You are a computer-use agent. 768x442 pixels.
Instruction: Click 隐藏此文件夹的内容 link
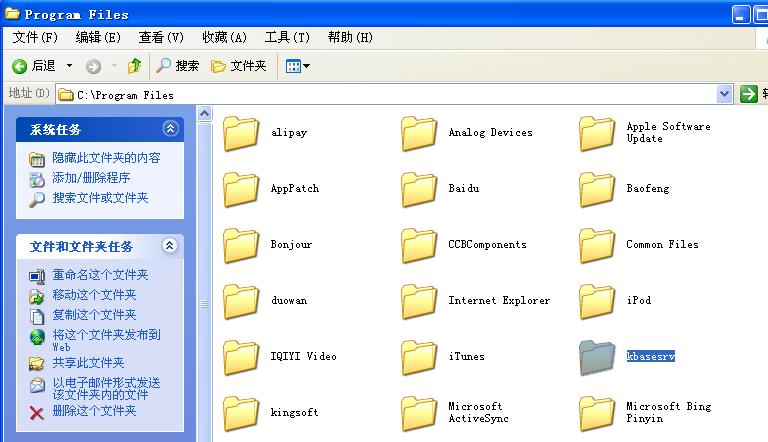[x=106, y=158]
